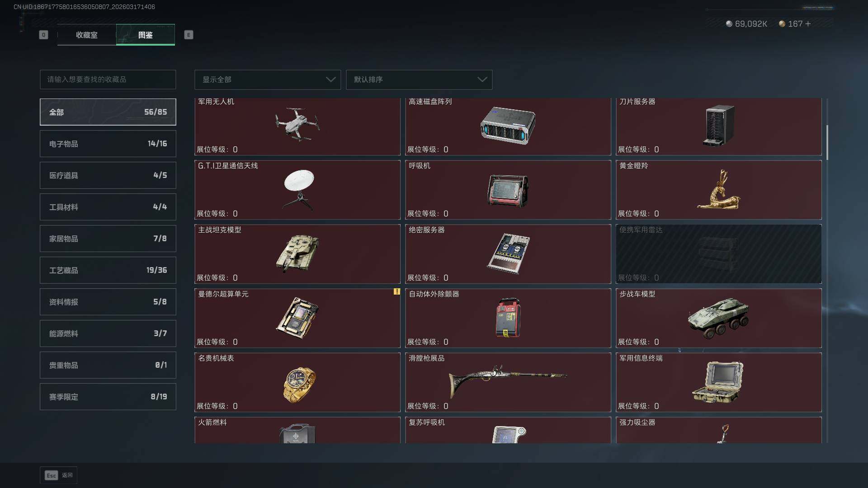868x488 pixels.
Task: Select the gold antelope statue icon
Action: [x=719, y=189]
